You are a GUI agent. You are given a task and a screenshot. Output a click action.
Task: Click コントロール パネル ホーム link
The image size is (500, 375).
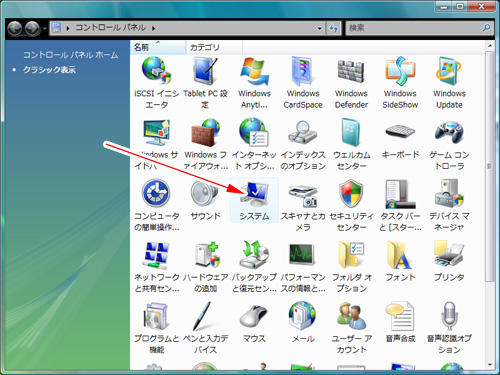pos(70,55)
